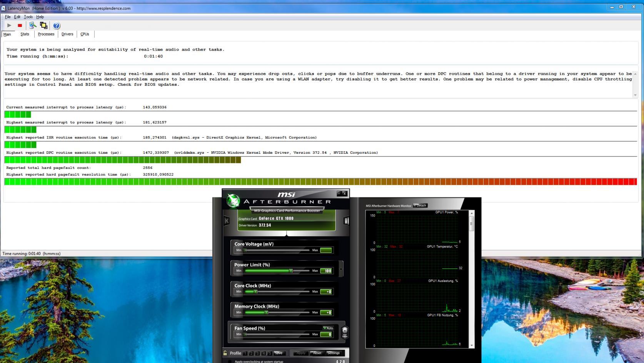Click the overlapping yellow squares toolbar icon
This screenshot has width=644, height=363.
(43, 25)
